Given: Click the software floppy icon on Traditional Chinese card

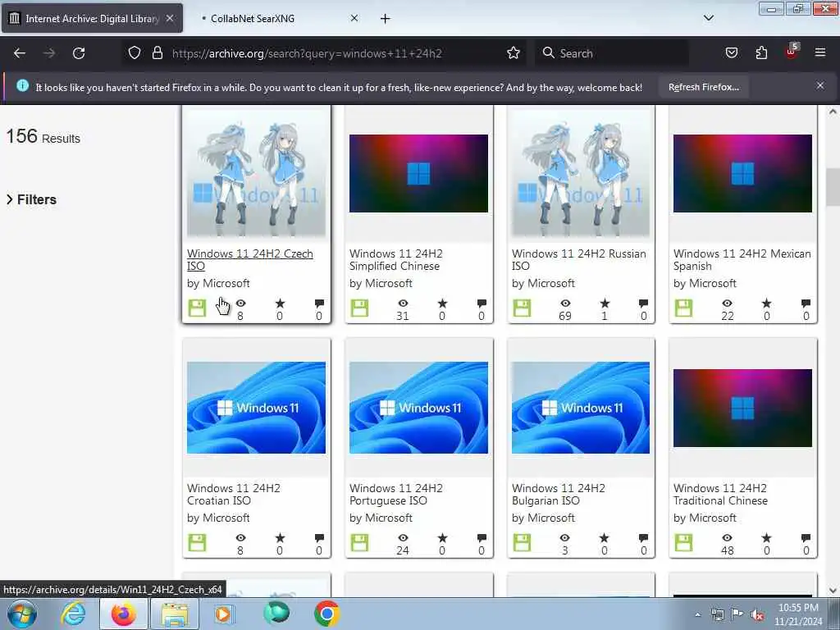Looking at the screenshot, I should (683, 543).
